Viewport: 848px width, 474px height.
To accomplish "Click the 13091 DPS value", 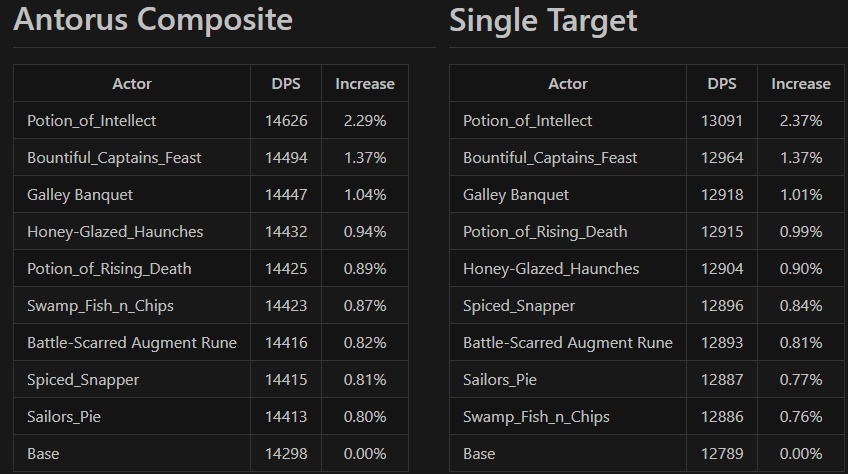I will [x=722, y=121].
